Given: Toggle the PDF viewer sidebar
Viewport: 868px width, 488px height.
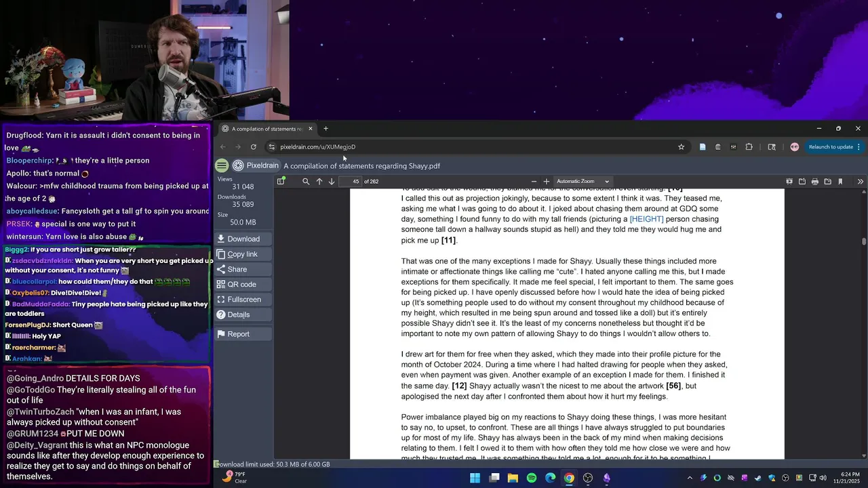Looking at the screenshot, I should click(281, 181).
